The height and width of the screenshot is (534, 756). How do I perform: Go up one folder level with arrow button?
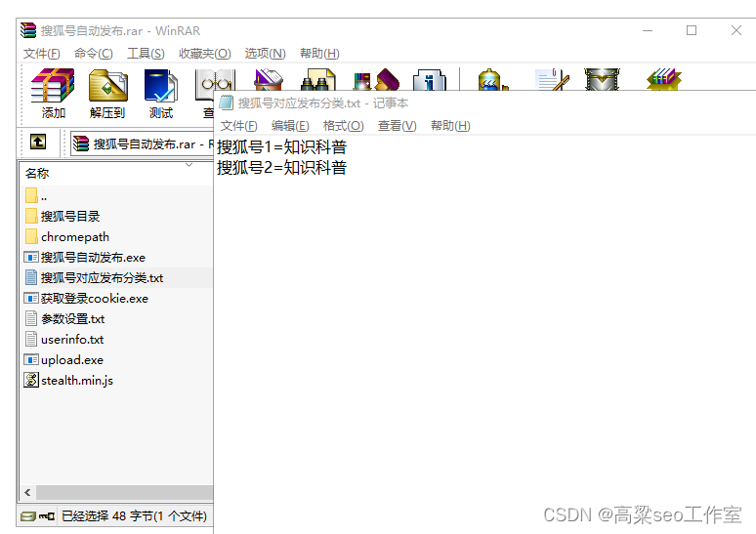pos(38,142)
